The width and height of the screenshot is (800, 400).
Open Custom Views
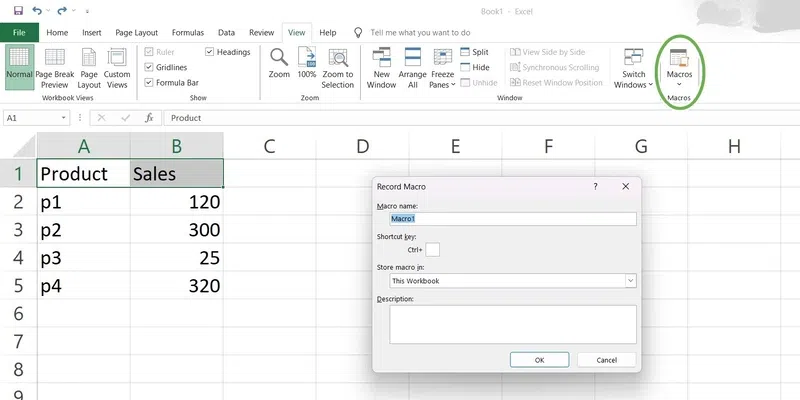click(117, 66)
